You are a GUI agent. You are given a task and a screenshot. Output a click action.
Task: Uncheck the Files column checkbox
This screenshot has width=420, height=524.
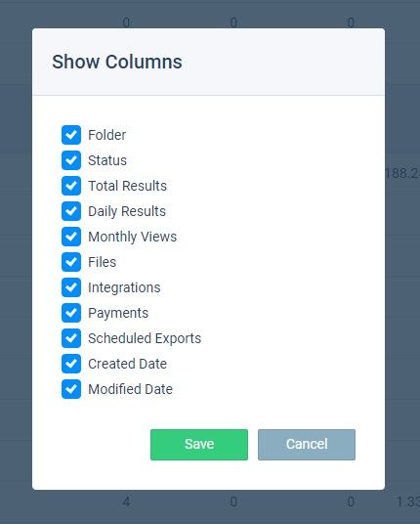[x=71, y=262]
